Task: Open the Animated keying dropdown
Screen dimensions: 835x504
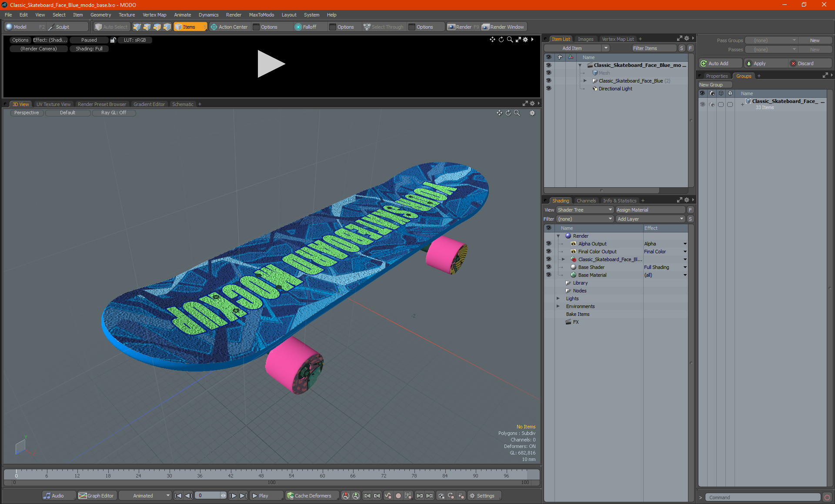Action: (145, 496)
